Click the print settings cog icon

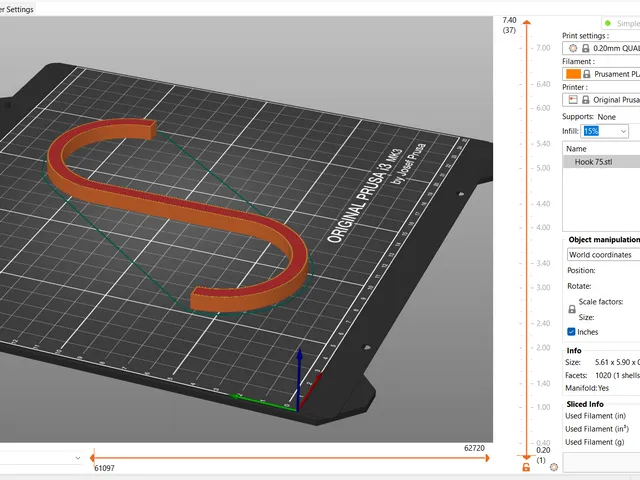tap(573, 48)
